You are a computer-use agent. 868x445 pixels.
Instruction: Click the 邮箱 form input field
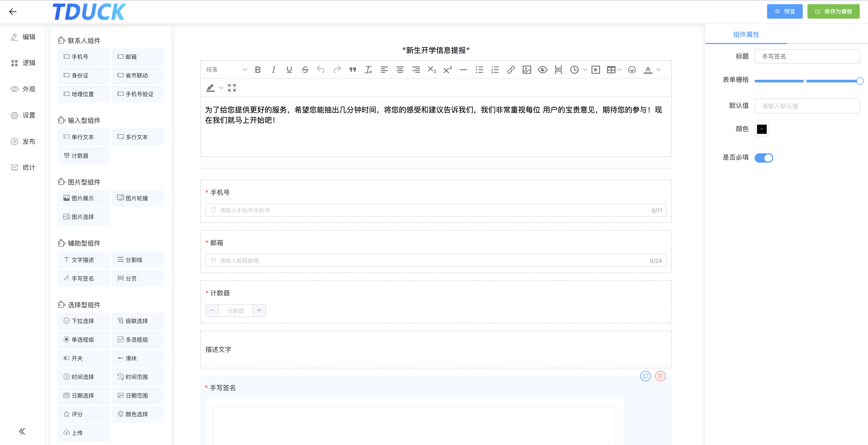coord(436,261)
